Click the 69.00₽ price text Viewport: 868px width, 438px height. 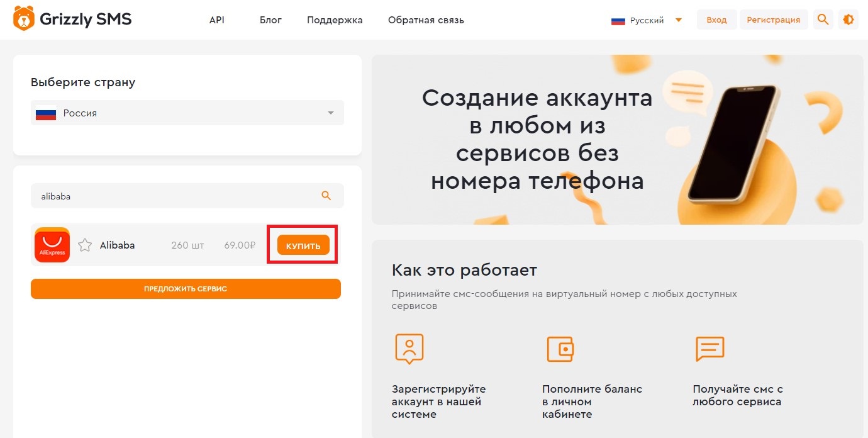tap(240, 245)
